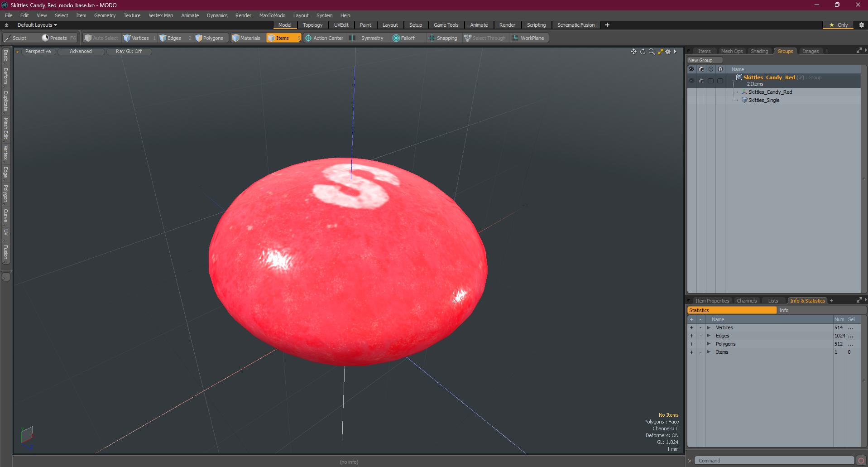868x467 pixels.
Task: Click plus on the Vertices statistics row
Action: pos(691,327)
